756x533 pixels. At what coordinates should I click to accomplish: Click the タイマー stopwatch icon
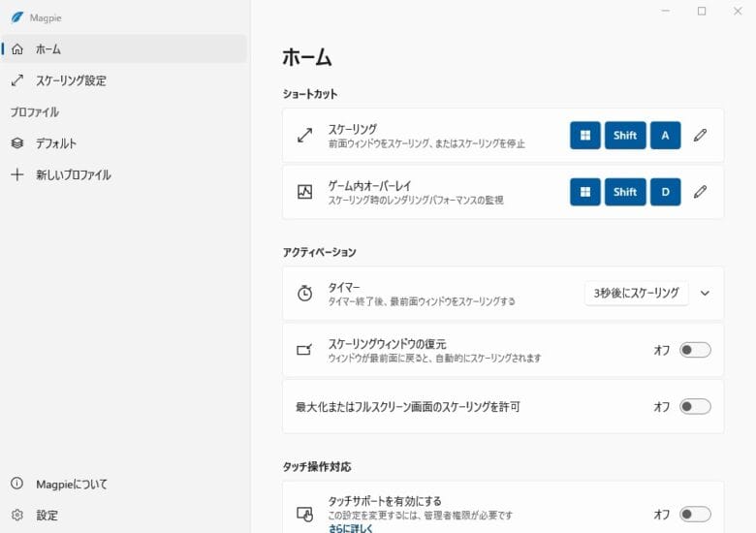tap(304, 294)
